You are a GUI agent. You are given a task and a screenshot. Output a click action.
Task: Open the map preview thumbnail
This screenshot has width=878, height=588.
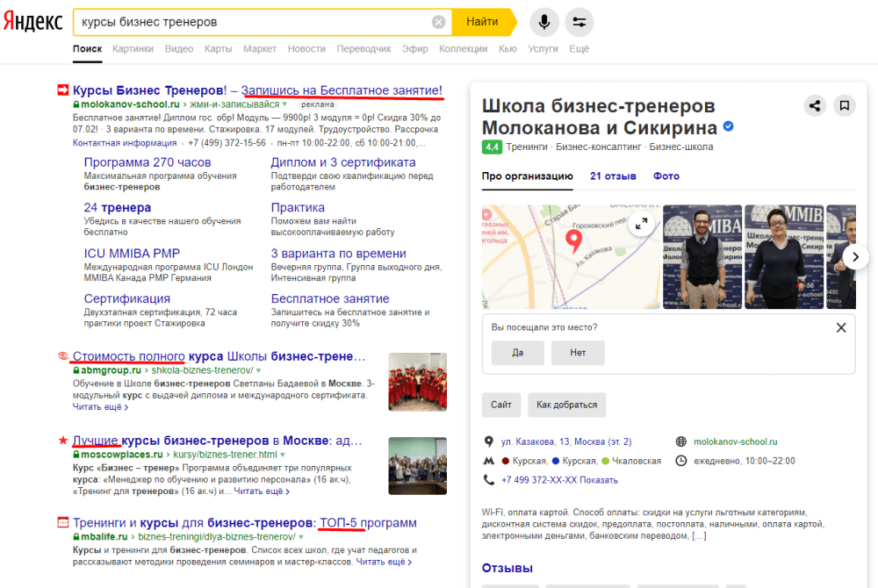coord(571,257)
